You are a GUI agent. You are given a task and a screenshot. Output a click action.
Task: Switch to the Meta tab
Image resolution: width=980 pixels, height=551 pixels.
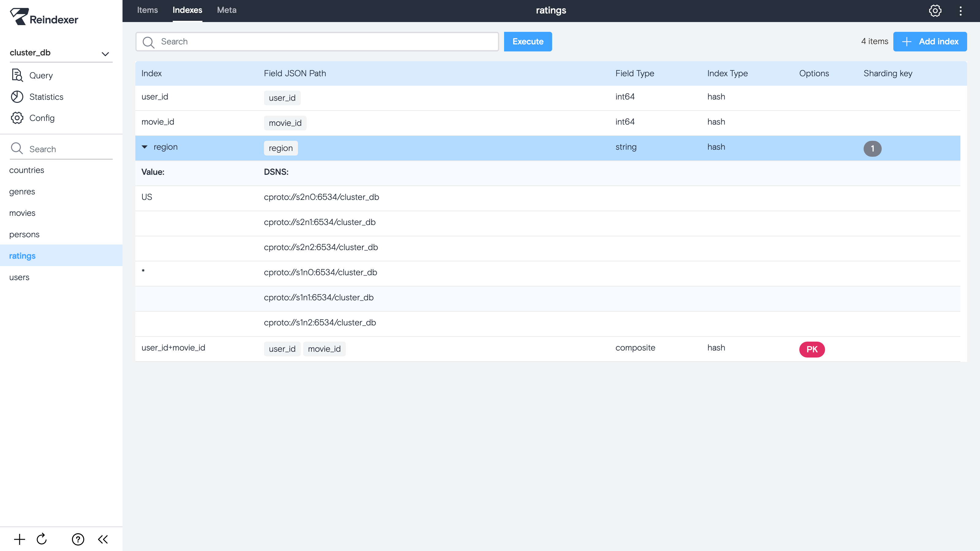click(226, 10)
